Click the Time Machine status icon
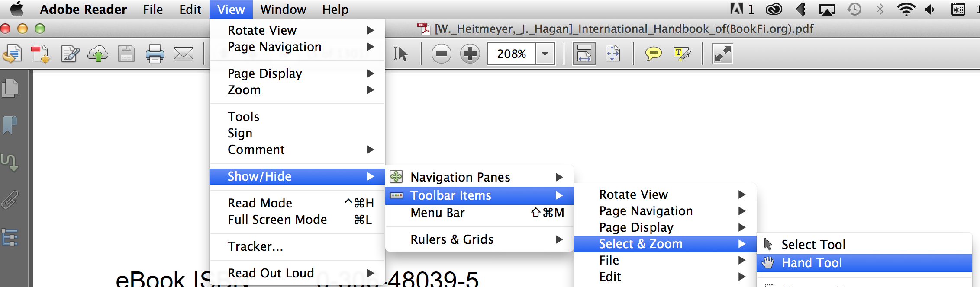980x287 pixels. (x=854, y=9)
